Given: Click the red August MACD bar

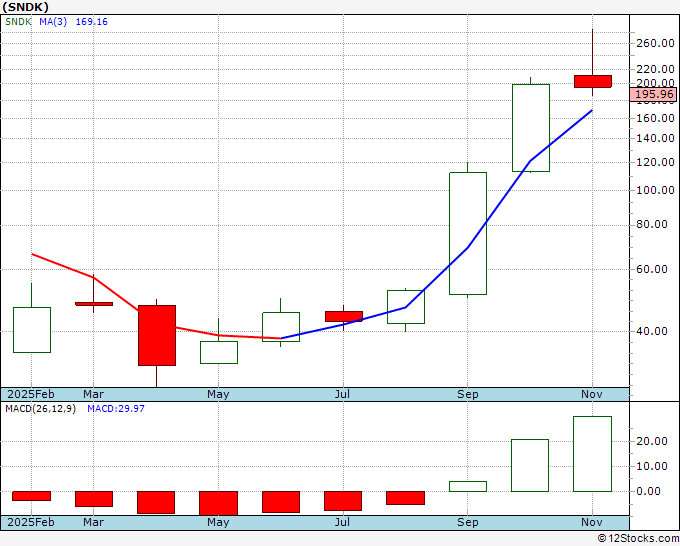Looking at the screenshot, I should [405, 498].
